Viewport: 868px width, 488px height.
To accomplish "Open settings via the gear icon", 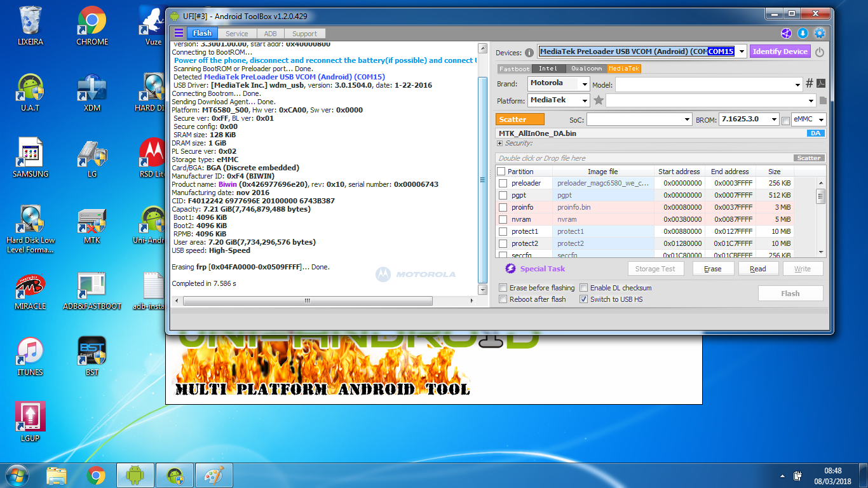I will pyautogui.click(x=820, y=33).
